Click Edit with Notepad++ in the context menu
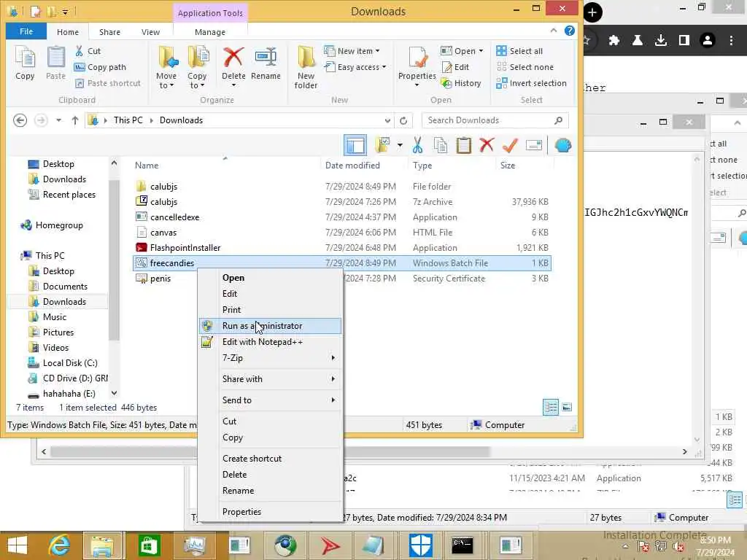This screenshot has width=747, height=560. (x=270, y=342)
